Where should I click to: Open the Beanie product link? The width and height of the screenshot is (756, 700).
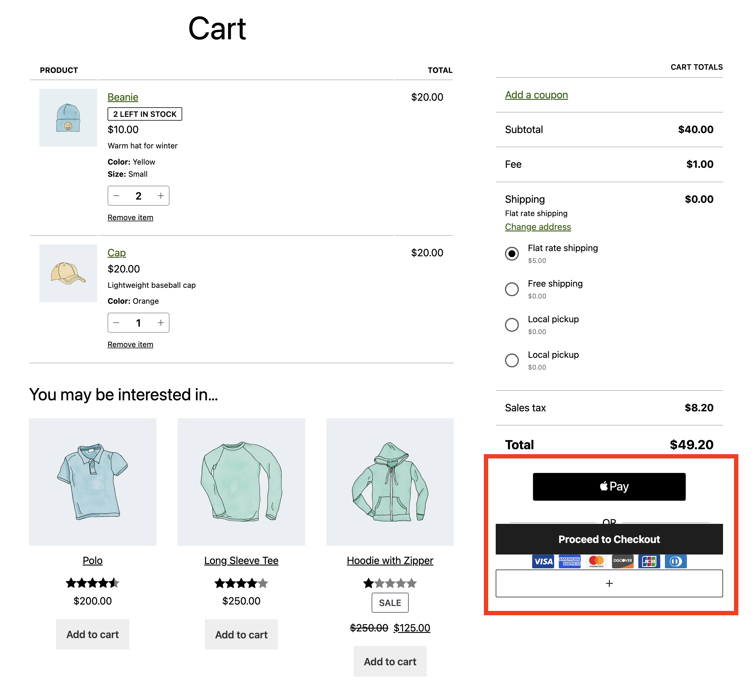[123, 97]
